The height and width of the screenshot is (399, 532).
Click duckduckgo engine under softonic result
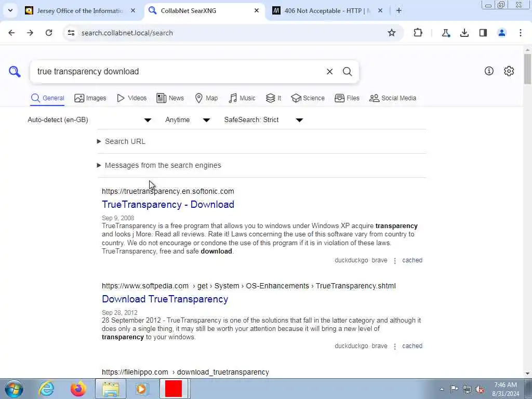click(x=351, y=260)
